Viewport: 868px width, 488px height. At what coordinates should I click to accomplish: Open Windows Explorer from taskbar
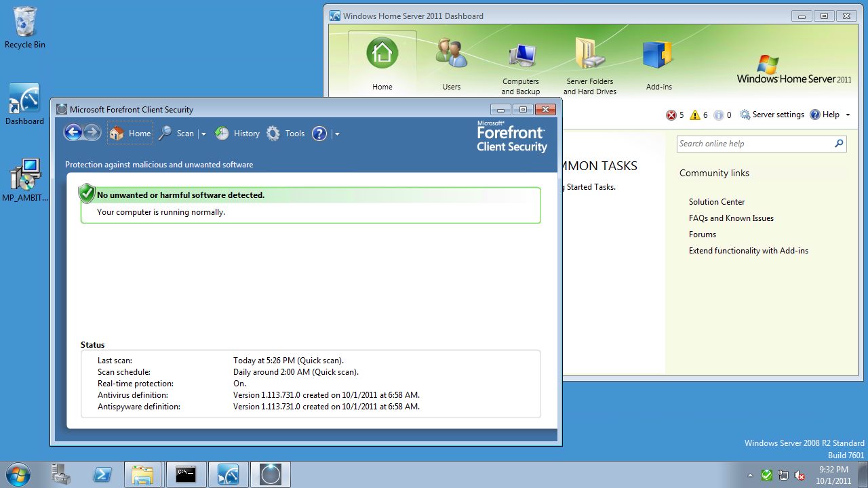pyautogui.click(x=143, y=474)
